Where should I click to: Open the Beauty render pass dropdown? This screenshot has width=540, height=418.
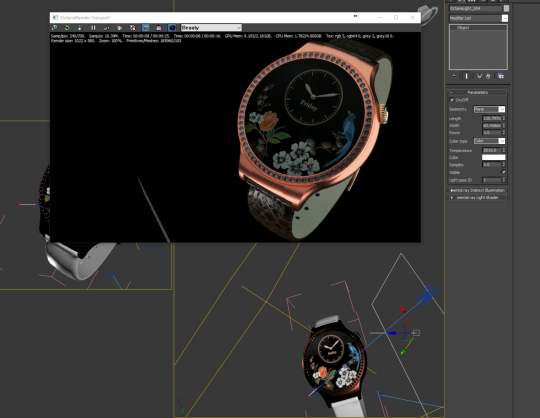coord(211,28)
